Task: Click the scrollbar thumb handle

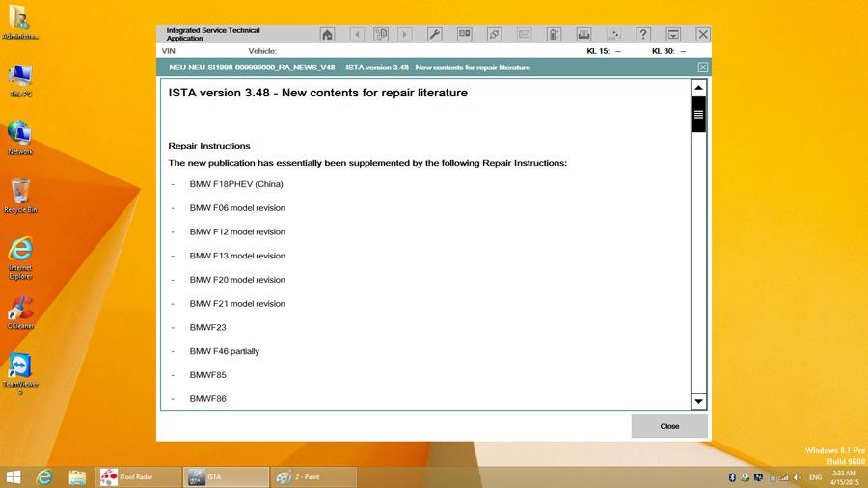Action: (698, 114)
